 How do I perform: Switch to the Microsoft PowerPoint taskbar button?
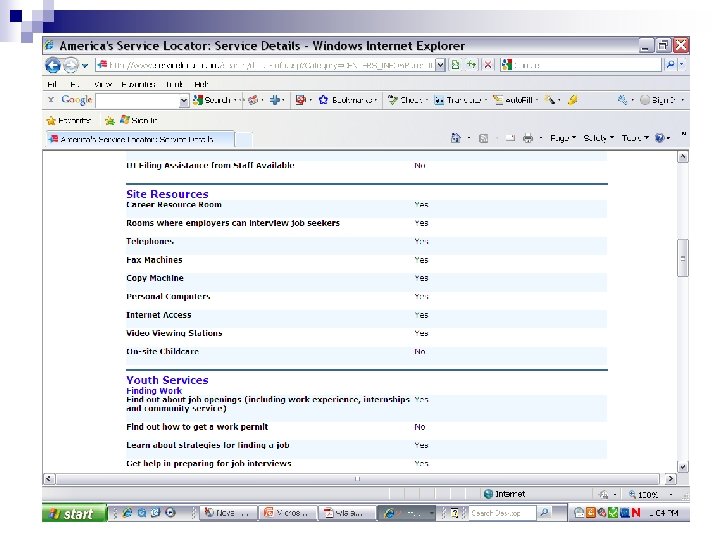[289, 513]
